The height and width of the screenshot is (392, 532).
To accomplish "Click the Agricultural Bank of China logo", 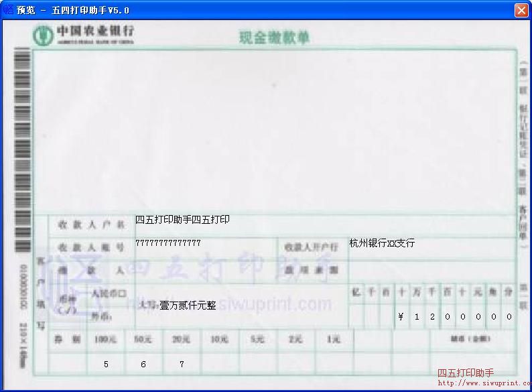I will tap(43, 36).
